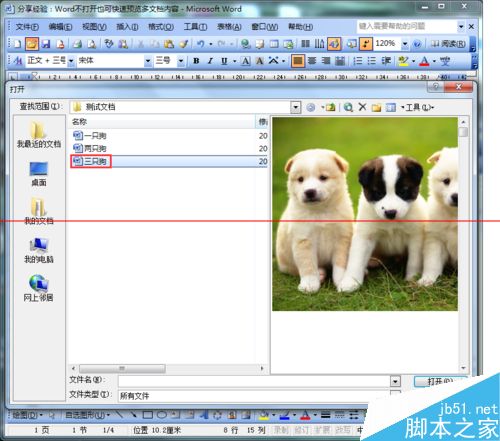Click the 阅读(R) reading mode button

(448, 44)
